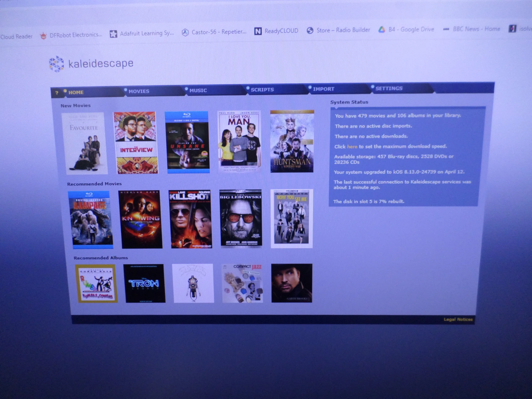Switch to the SCRIPTS tab
The width and height of the screenshot is (532, 399).
[262, 90]
